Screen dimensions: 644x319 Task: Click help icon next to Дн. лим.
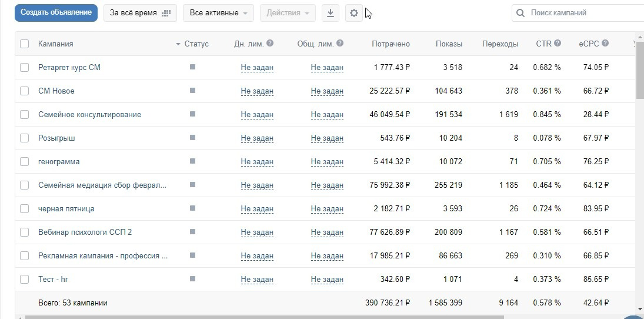pyautogui.click(x=270, y=43)
